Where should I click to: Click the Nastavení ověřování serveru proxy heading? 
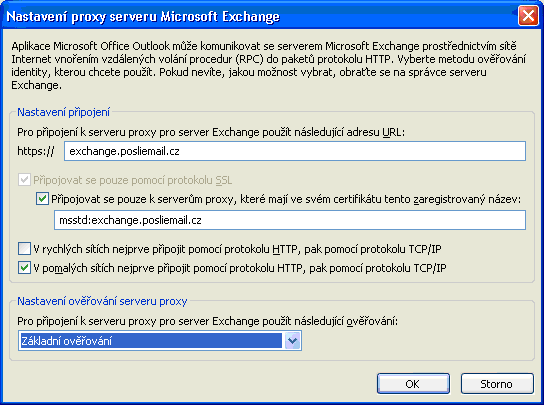(x=102, y=301)
